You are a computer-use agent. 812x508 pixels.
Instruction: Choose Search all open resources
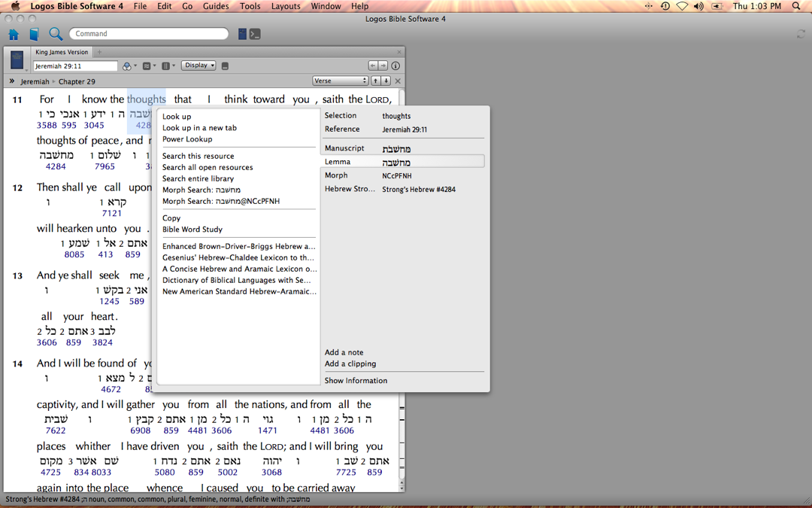208,167
